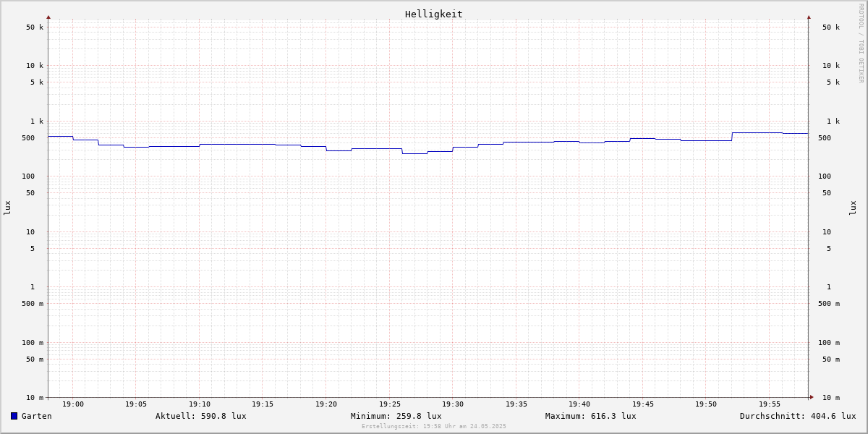
Task: Click the 10 m label on right axis
Action: click(x=831, y=398)
